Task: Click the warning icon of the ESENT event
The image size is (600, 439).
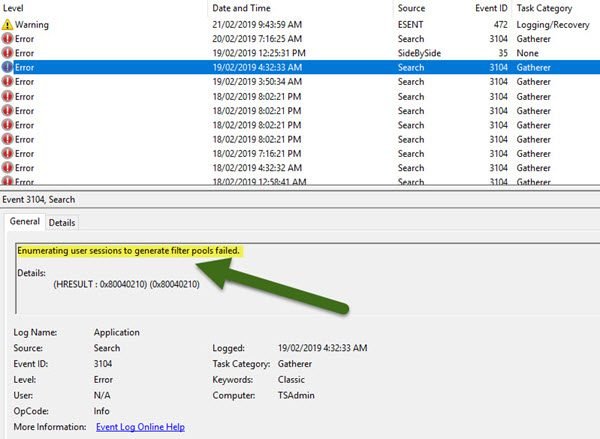Action: 7,25
